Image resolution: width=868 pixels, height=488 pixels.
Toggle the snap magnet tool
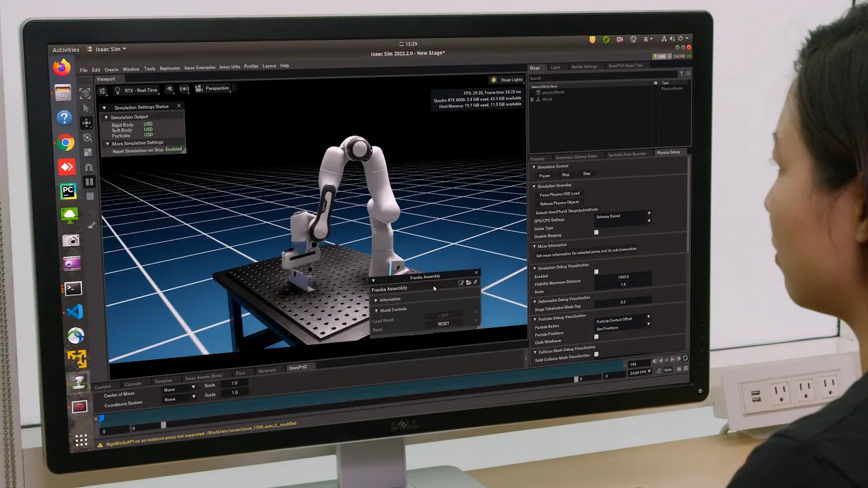coord(88,167)
